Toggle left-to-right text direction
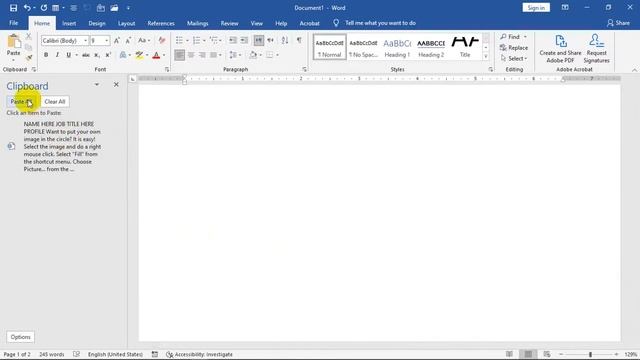 tap(258, 40)
